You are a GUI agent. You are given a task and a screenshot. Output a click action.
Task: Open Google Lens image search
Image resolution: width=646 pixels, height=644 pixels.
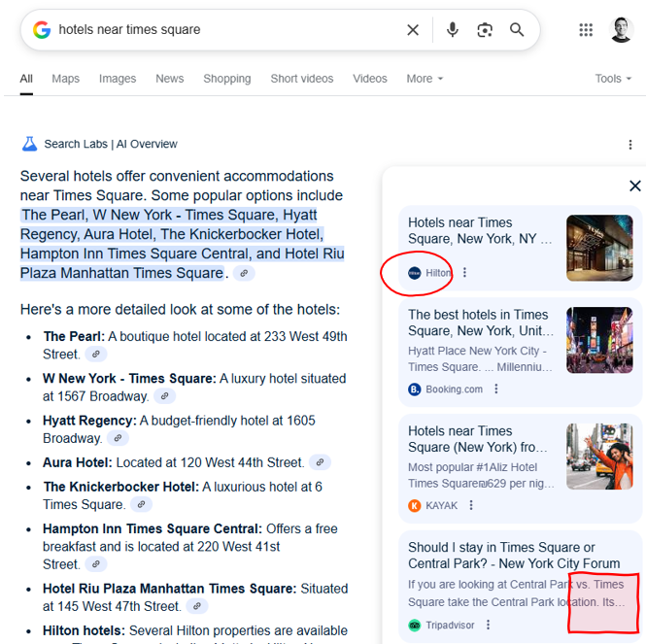pos(485,30)
